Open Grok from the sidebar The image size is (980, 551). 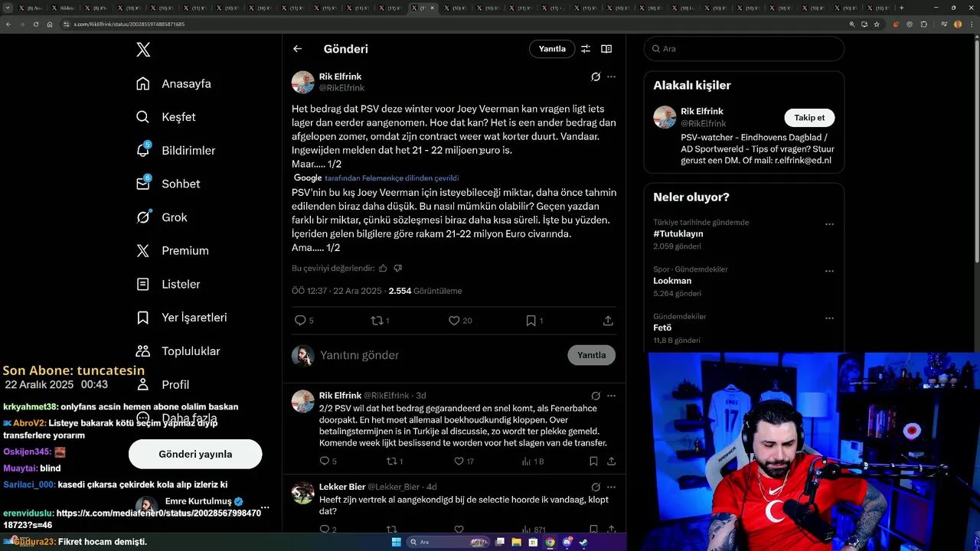(162, 217)
